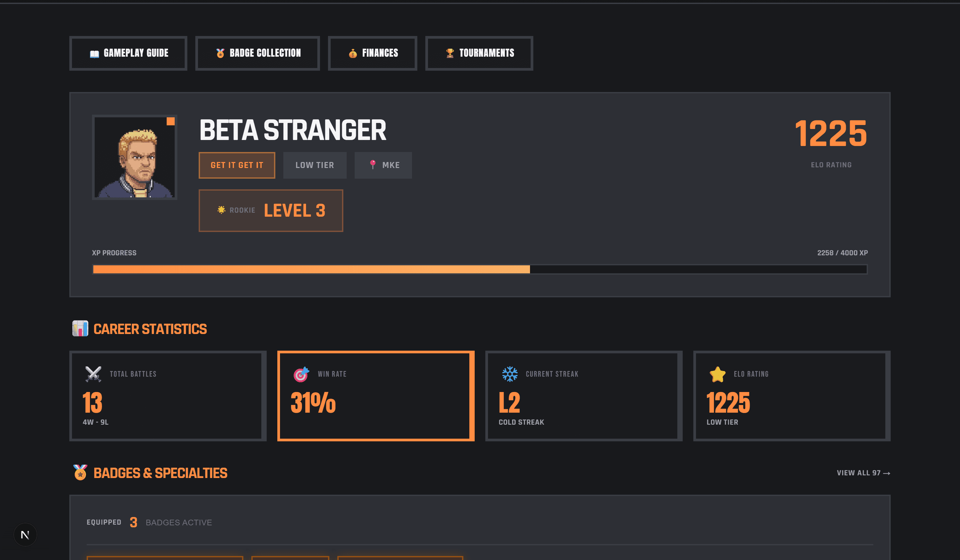The width and height of the screenshot is (960, 560).
Task: Click the Rookie Level 3 badge
Action: pos(271,210)
